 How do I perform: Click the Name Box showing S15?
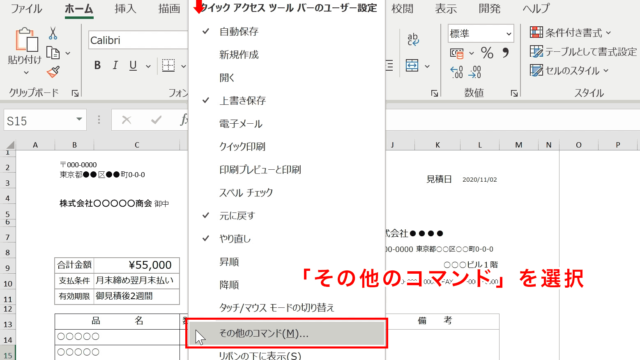coord(39,120)
